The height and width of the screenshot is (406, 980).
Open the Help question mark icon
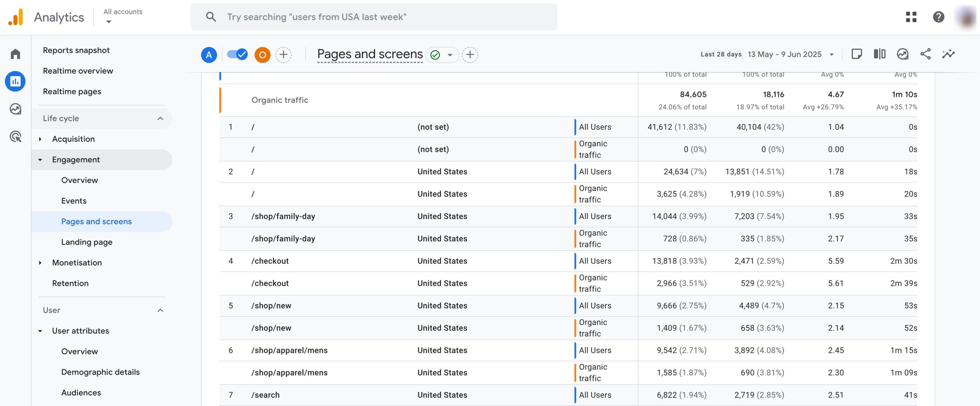click(x=938, y=17)
